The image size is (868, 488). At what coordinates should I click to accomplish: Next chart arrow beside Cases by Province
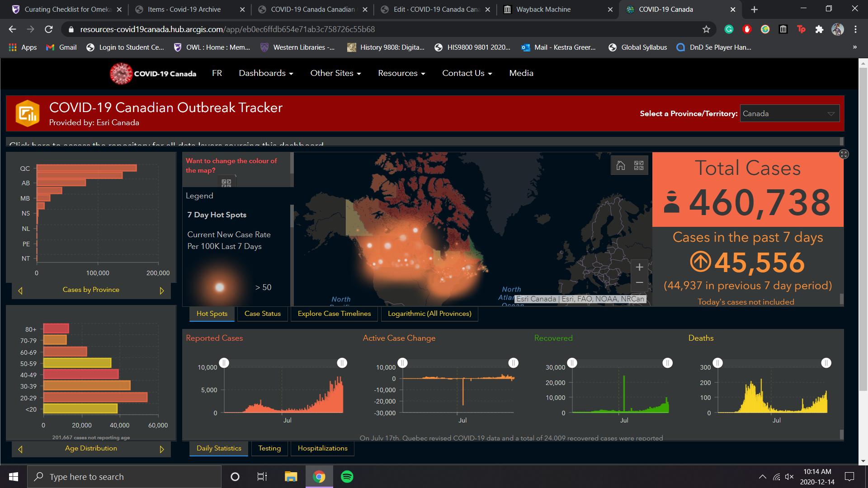(x=162, y=291)
